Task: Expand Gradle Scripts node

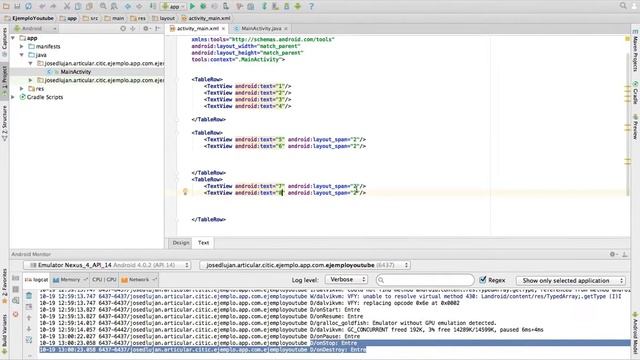Action: pos(13,97)
